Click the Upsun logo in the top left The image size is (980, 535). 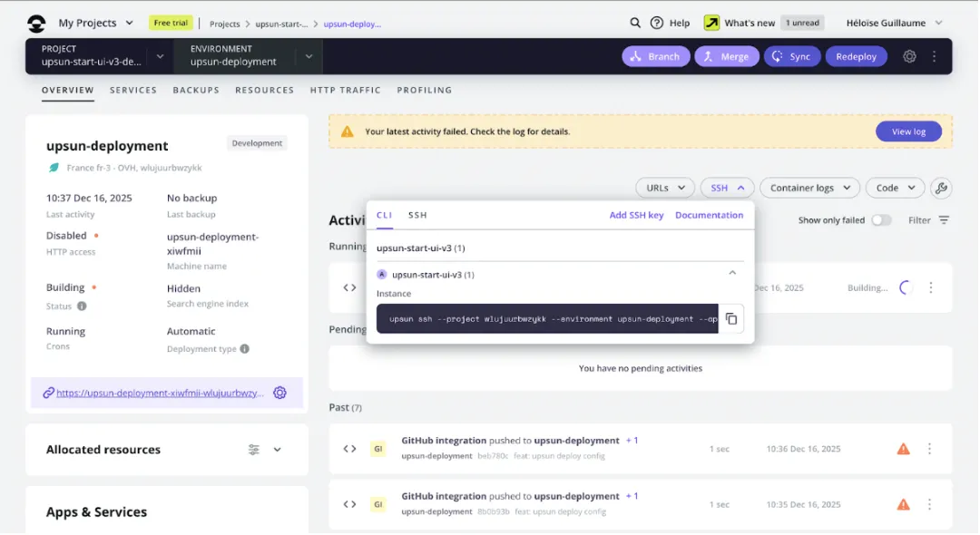[36, 22]
